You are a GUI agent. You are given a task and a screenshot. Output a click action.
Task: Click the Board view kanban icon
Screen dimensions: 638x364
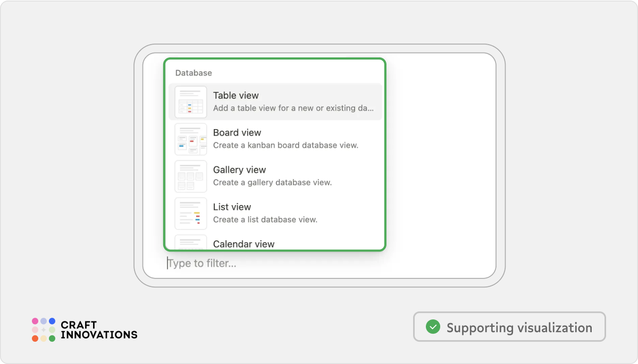coord(190,139)
